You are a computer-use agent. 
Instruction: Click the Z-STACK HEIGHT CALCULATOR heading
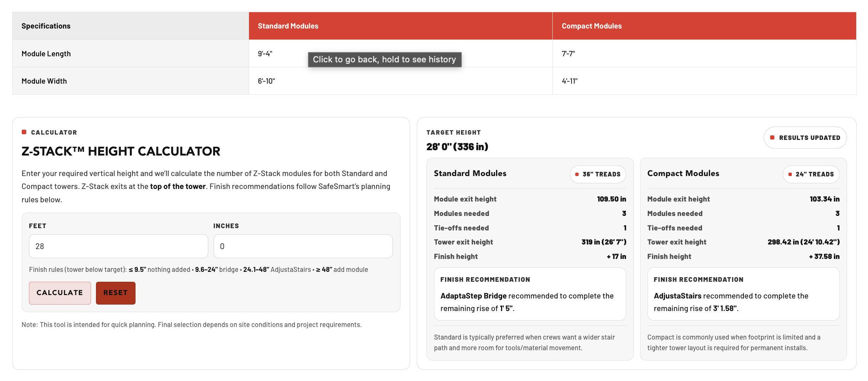pyautogui.click(x=121, y=151)
